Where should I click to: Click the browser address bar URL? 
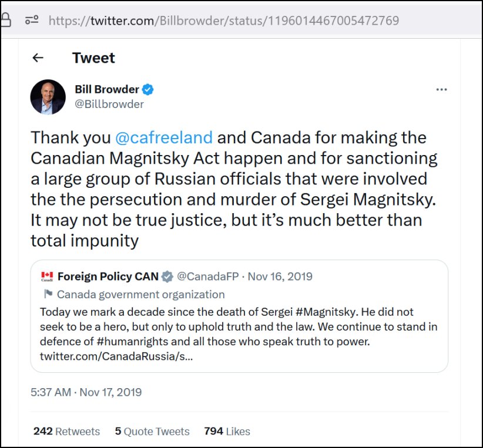(223, 21)
